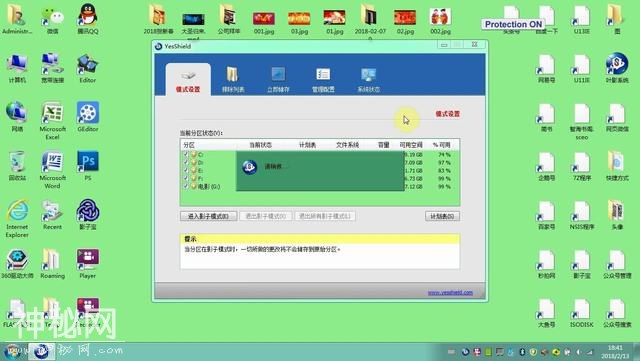Open the GEditor film reel icon
The width and height of the screenshot is (640, 361).
[87, 117]
